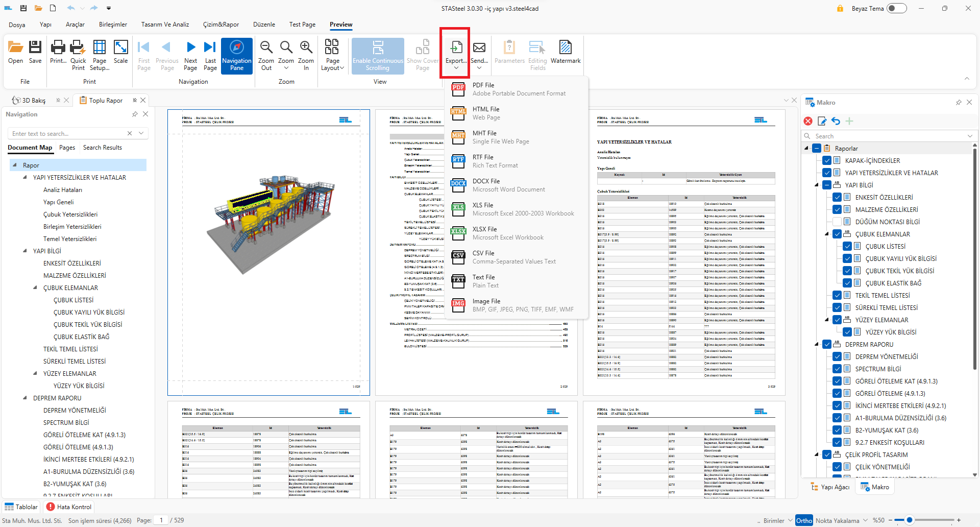Expand the Send dropdown arrow
This screenshot has width=980, height=527.
pos(479,68)
